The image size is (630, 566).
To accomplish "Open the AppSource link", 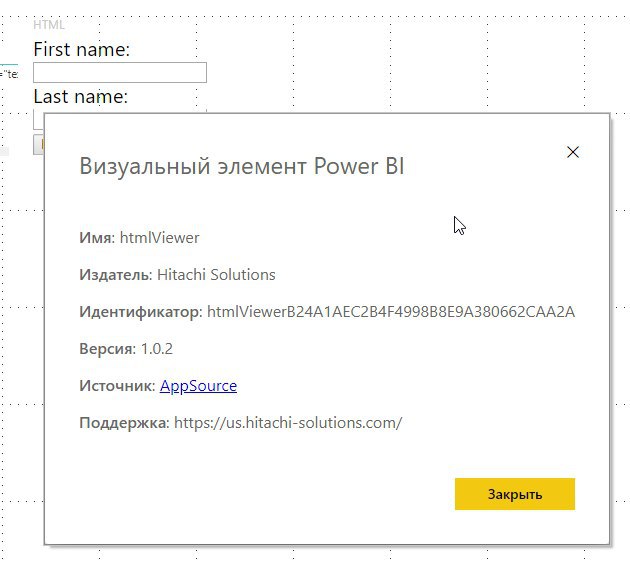I will coord(198,386).
